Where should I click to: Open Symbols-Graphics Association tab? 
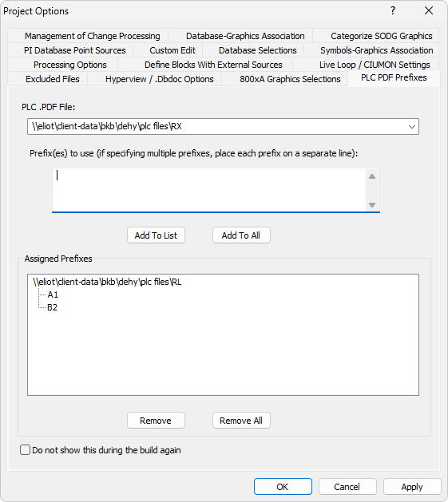click(371, 50)
